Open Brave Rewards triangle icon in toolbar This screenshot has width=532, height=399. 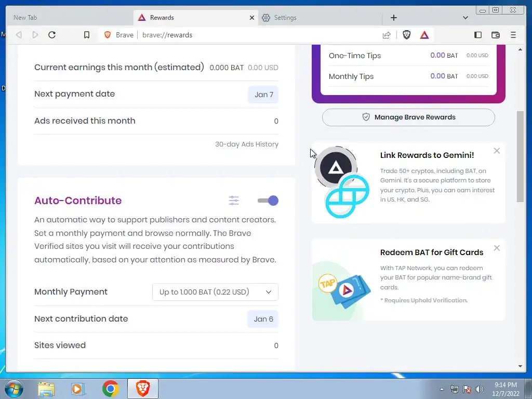click(424, 35)
